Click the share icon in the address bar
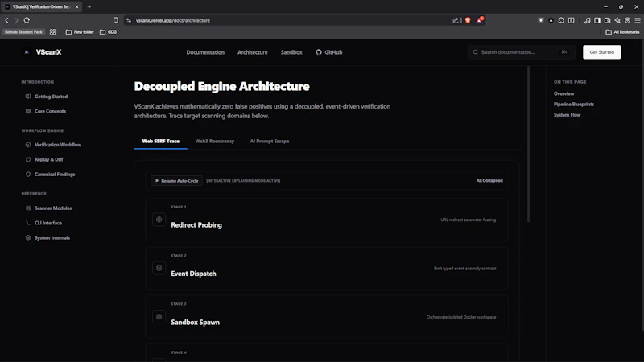 (x=456, y=20)
